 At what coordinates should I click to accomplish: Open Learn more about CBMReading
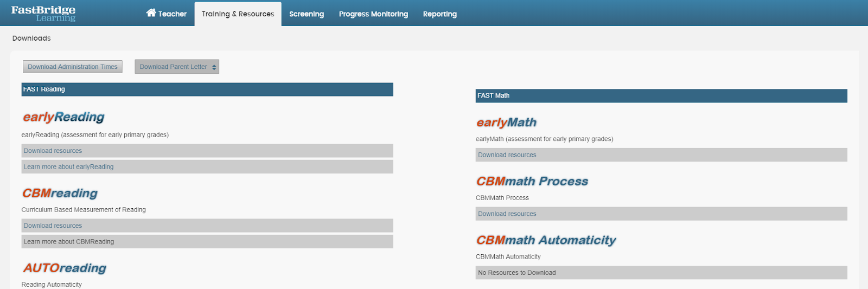(207, 241)
